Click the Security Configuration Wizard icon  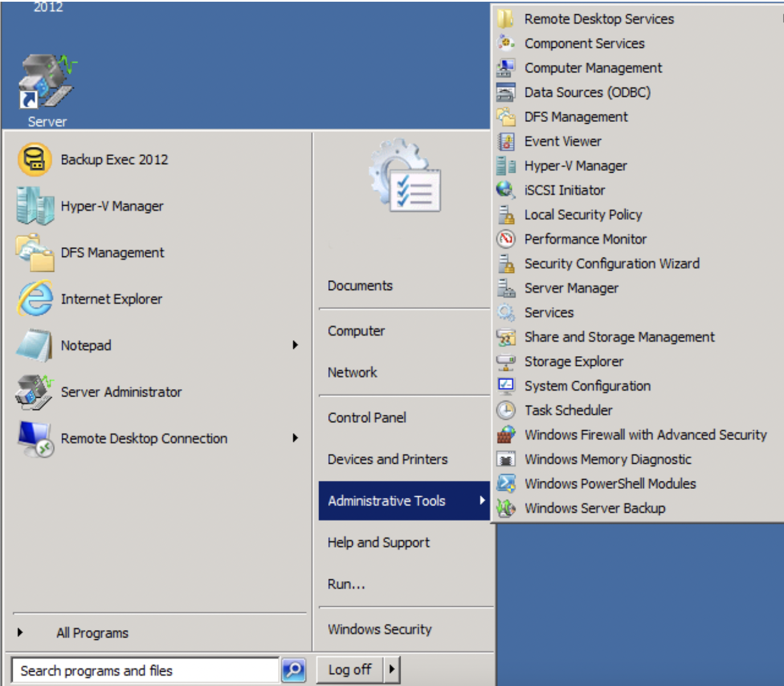[x=505, y=263]
